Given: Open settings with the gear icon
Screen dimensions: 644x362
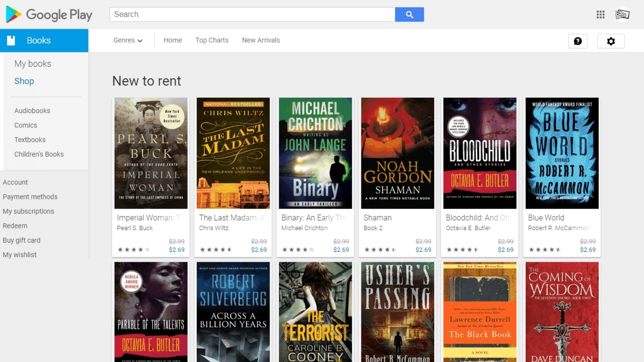Looking at the screenshot, I should point(611,41).
